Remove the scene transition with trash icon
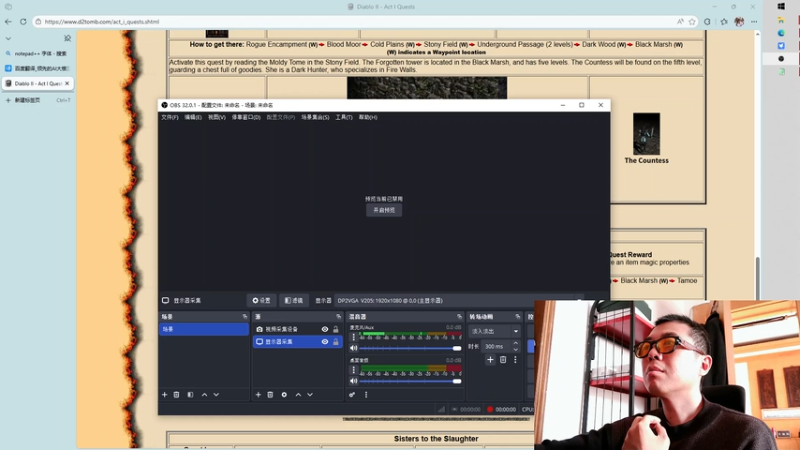This screenshot has height=450, width=800. [503, 360]
